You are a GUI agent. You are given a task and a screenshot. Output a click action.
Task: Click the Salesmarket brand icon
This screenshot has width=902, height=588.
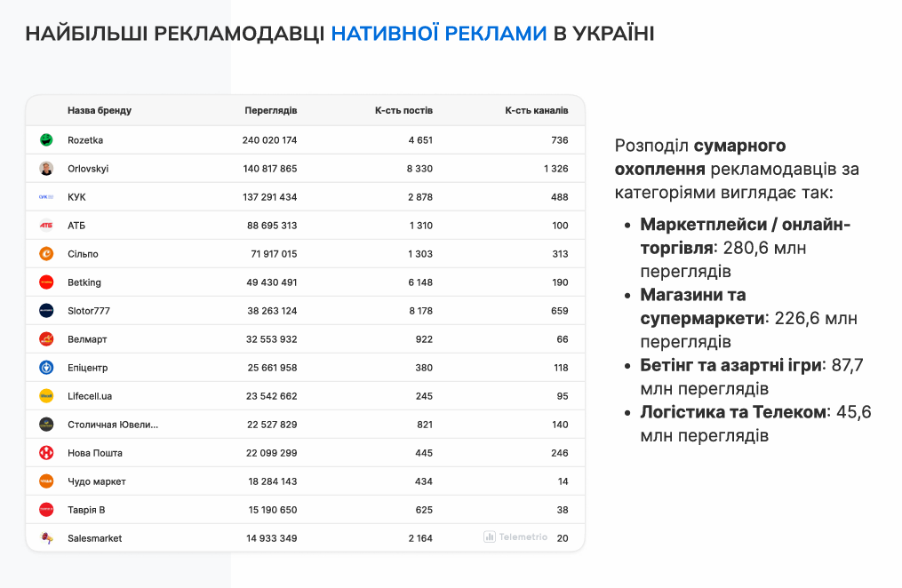pos(49,537)
